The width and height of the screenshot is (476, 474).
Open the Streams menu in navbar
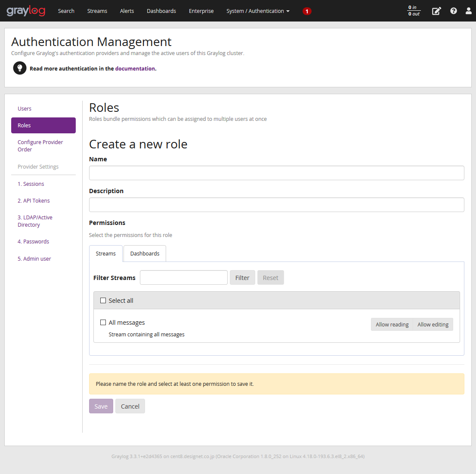tap(97, 11)
